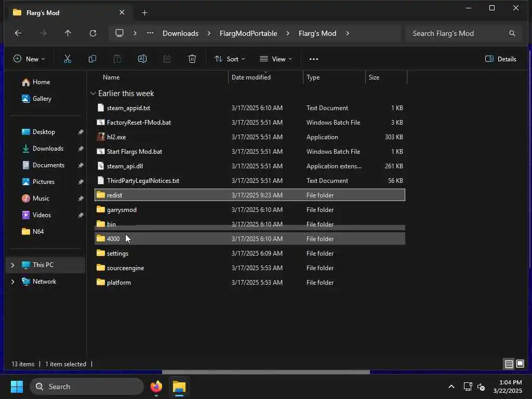Collapse the Earlier this week group
The height and width of the screenshot is (399, 532).
(x=93, y=94)
